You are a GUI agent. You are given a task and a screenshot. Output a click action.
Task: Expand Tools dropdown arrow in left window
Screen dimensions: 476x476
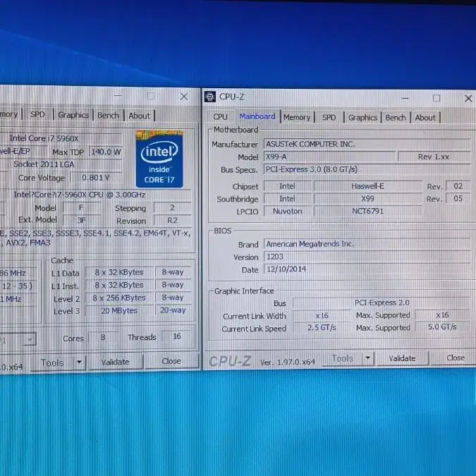coord(79,362)
